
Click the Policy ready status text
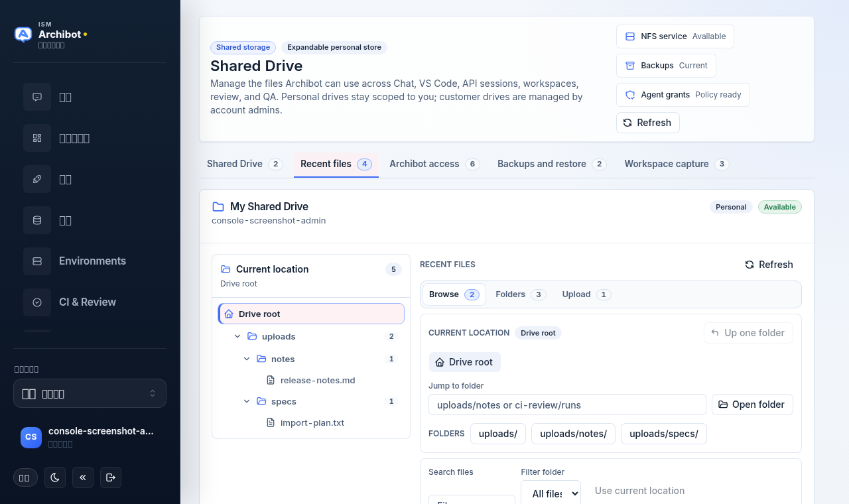click(x=718, y=95)
